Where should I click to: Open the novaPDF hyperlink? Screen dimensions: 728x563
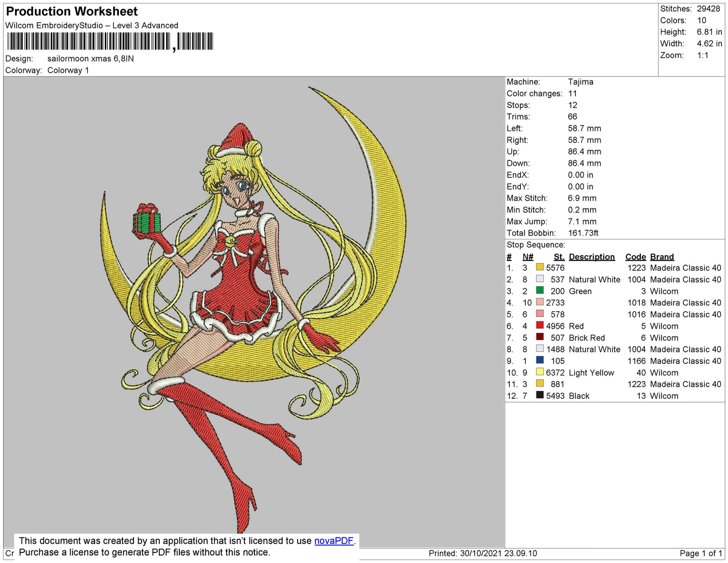[334, 541]
